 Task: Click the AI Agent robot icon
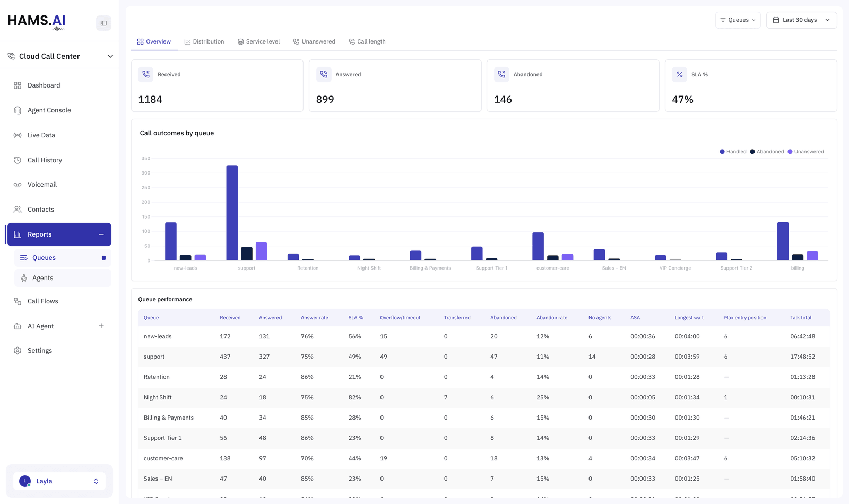click(x=18, y=326)
